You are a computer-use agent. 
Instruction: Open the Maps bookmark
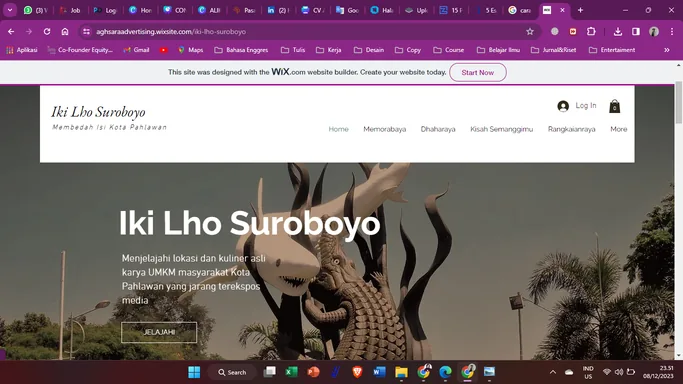pyautogui.click(x=191, y=50)
